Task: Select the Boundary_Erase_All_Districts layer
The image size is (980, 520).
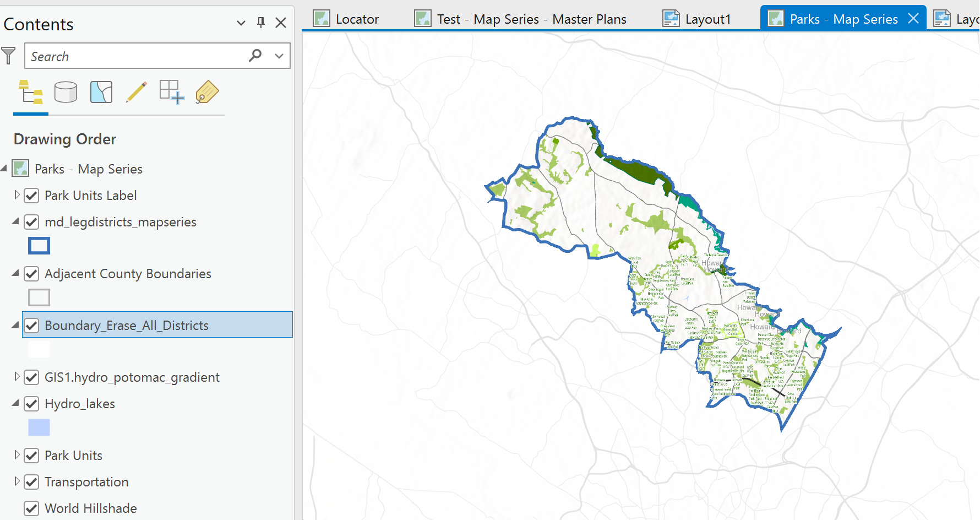Action: [126, 325]
